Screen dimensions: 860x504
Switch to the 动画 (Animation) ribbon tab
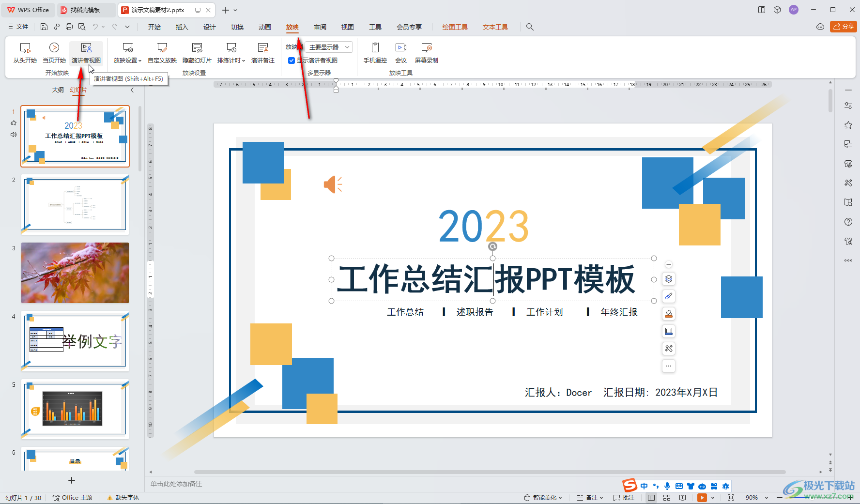coord(265,27)
